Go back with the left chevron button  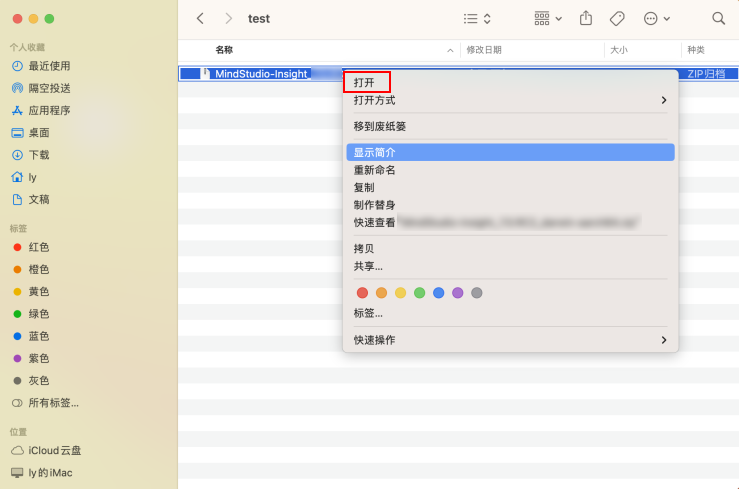click(x=200, y=18)
